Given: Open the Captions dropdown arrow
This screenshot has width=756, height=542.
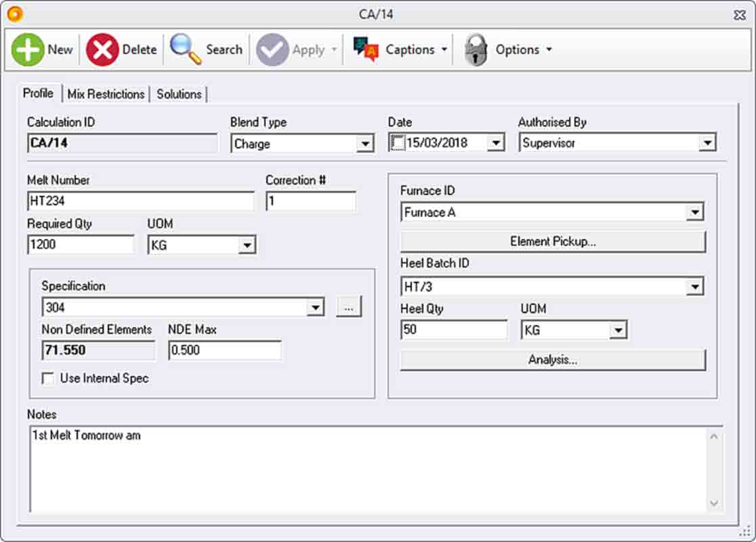Looking at the screenshot, I should click(446, 49).
